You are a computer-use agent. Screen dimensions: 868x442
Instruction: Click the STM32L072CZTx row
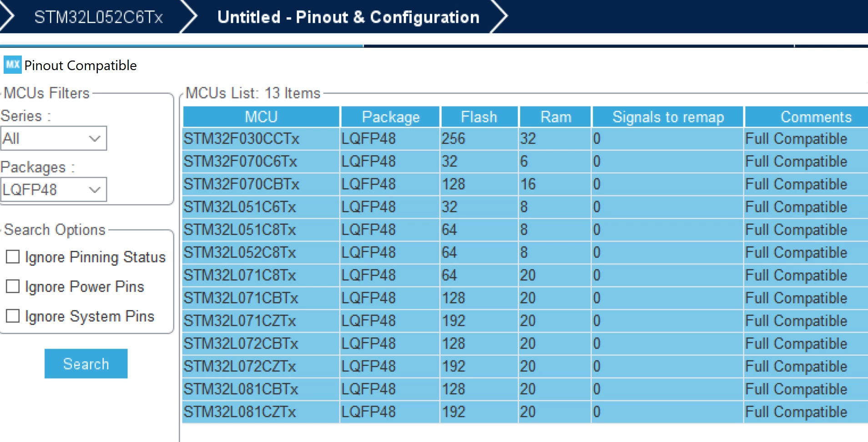tap(525, 366)
